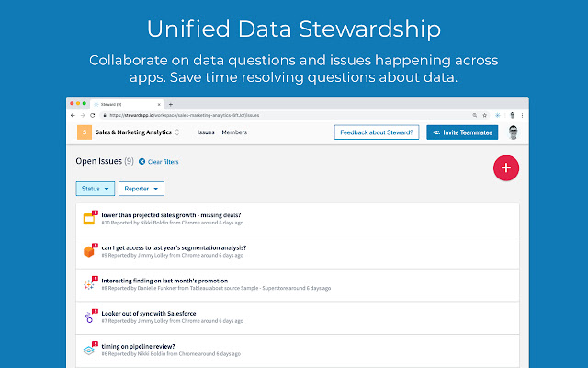
Task: Click the Invite Teammates button
Action: (462, 132)
